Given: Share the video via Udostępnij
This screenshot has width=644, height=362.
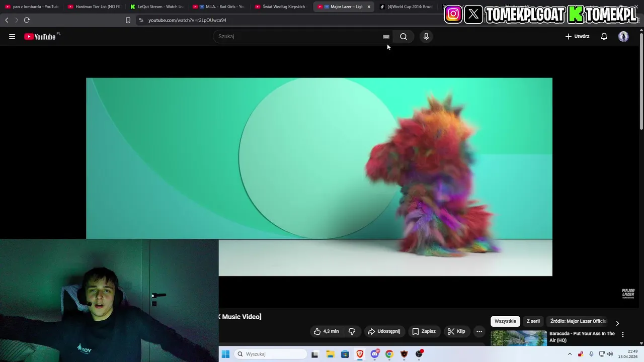Looking at the screenshot, I should tap(384, 331).
